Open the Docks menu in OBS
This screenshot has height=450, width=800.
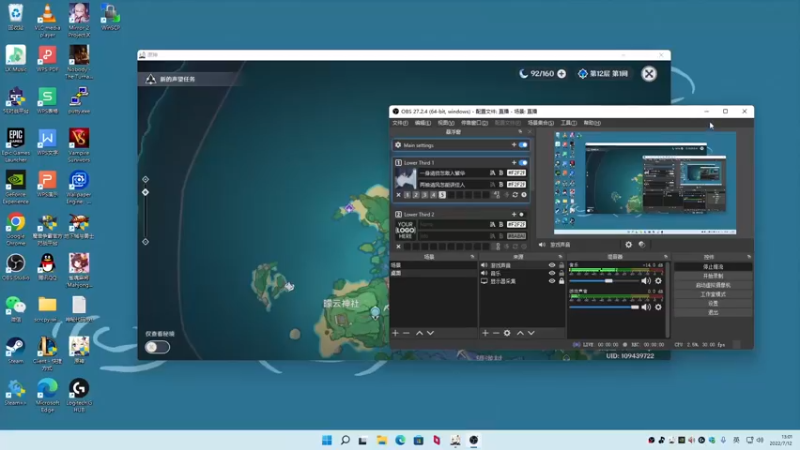tap(474, 123)
